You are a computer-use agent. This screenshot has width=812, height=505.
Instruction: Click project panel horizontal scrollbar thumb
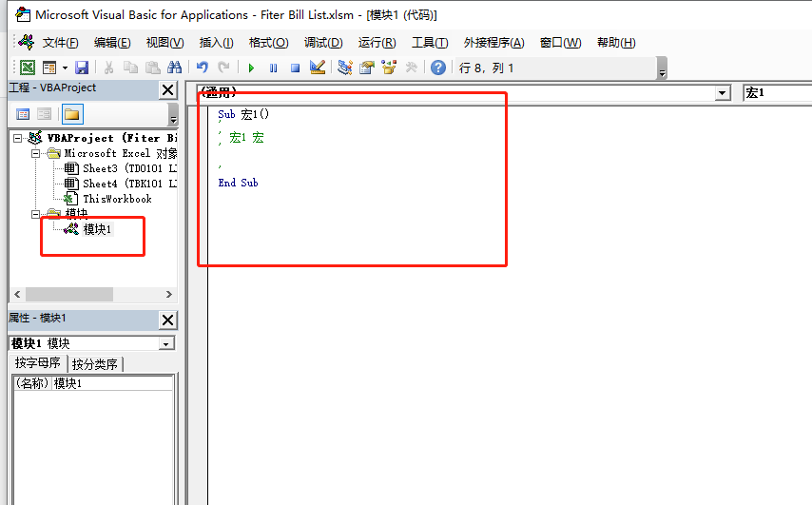pyautogui.click(x=69, y=294)
